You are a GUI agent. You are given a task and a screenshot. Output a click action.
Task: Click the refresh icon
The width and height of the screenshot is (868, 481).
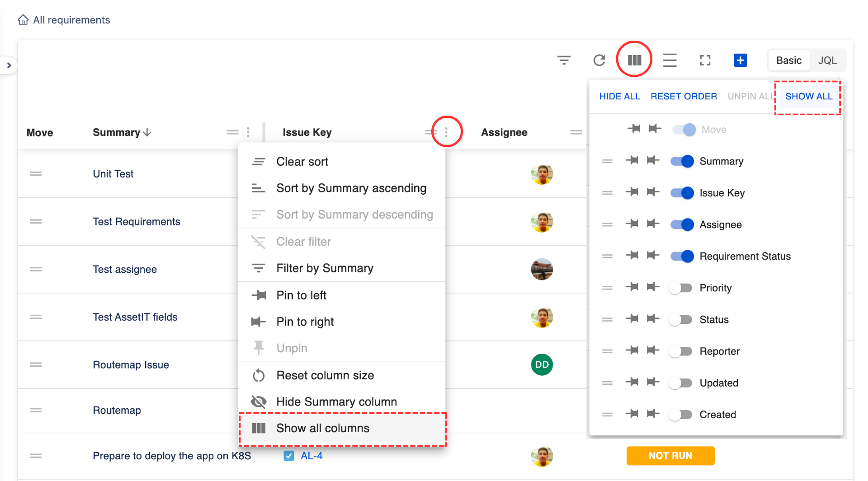pos(599,60)
